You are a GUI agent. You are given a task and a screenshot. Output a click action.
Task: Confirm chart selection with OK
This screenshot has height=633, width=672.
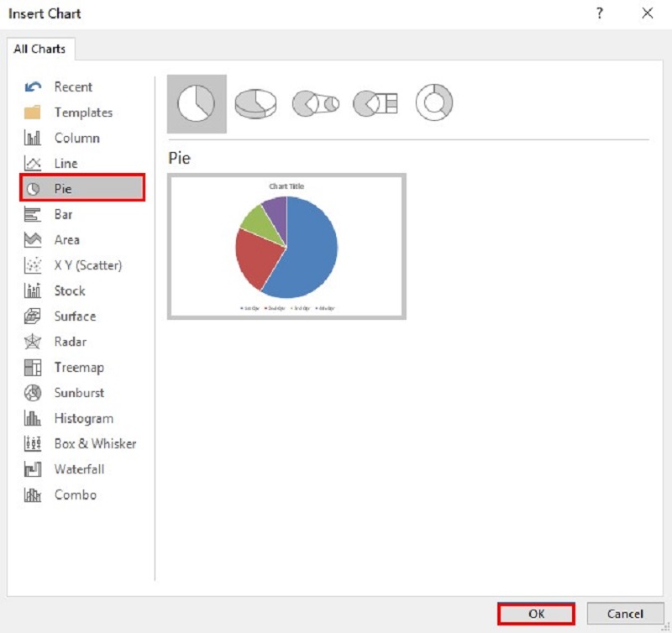point(535,614)
